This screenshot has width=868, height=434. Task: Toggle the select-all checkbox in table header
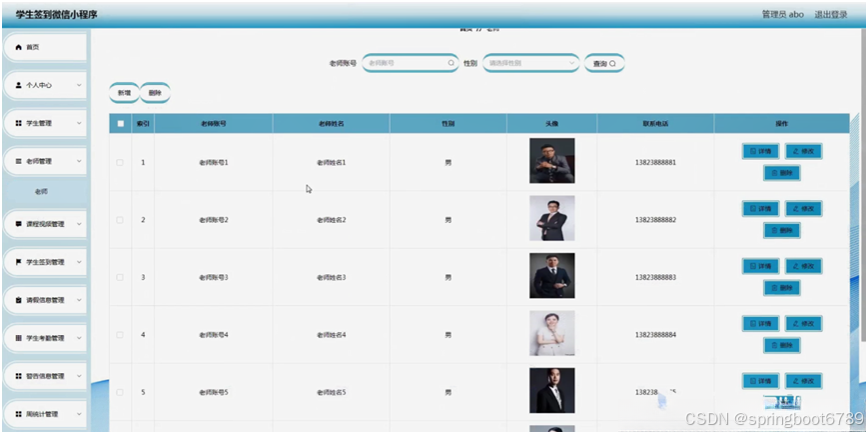point(120,124)
